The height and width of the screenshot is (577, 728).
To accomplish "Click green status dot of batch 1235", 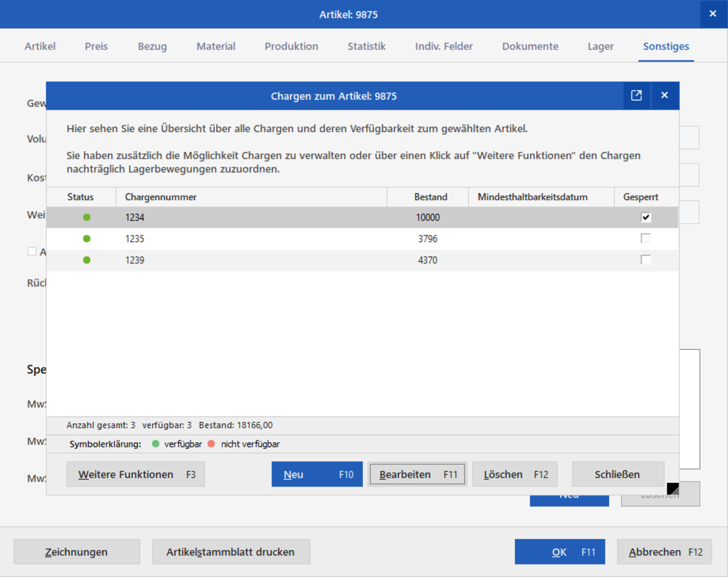I will coord(87,238).
